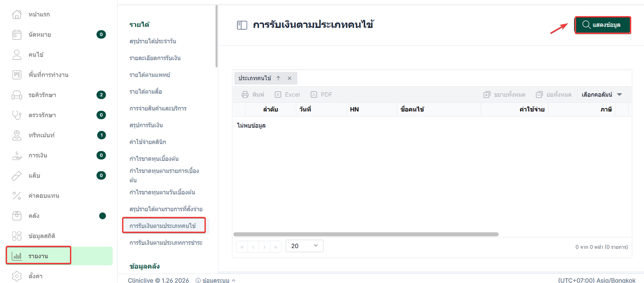Open the รอคิวรักษา sofa icon
Screen dimensions: 644x283
(x=17, y=95)
